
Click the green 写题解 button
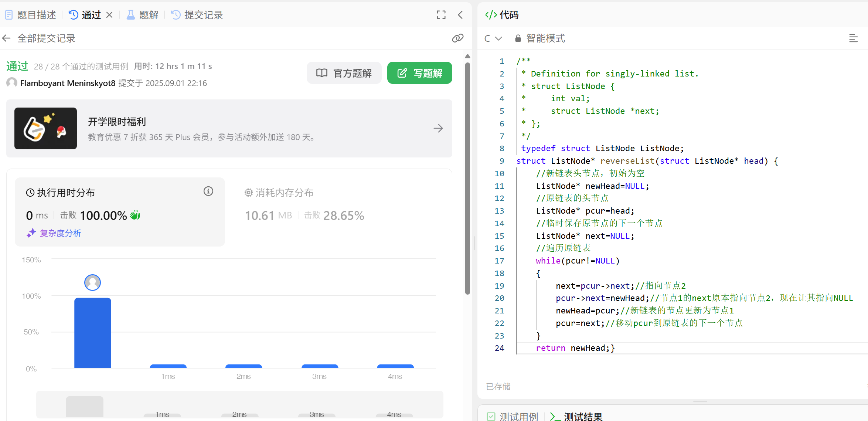click(x=419, y=73)
